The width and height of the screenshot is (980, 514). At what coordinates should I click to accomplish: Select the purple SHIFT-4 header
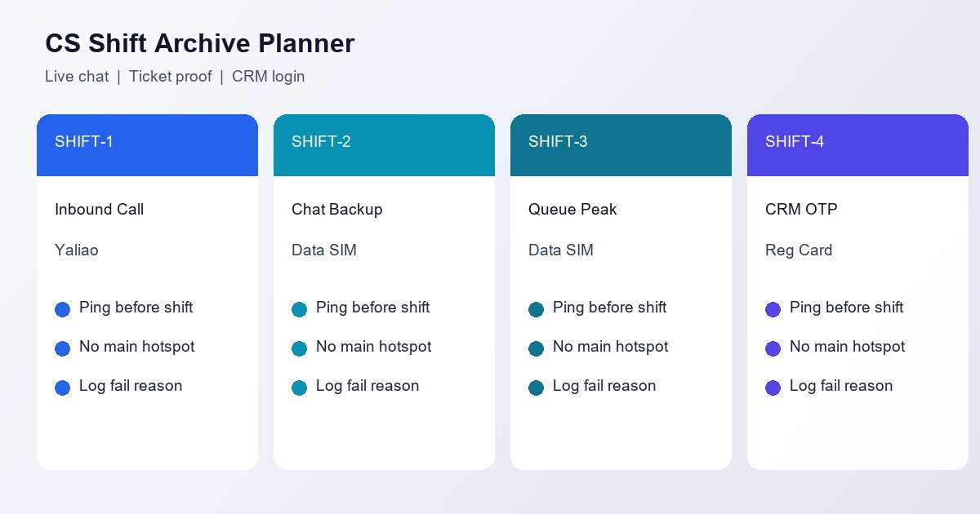[857, 145]
